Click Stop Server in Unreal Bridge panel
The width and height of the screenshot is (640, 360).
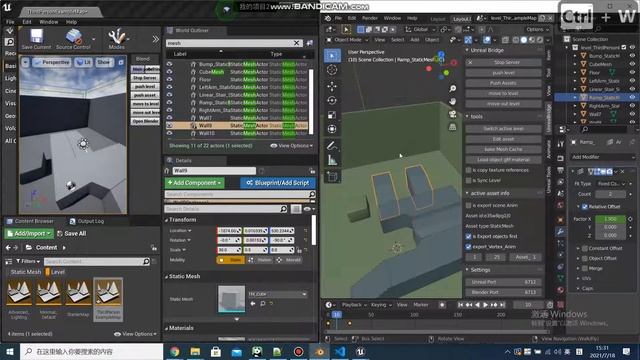tap(504, 62)
